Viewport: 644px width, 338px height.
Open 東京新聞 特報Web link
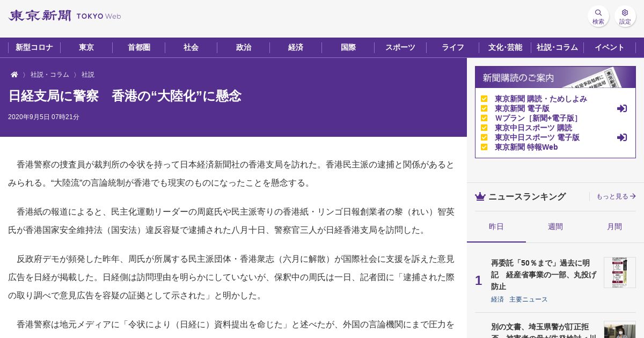(x=526, y=147)
